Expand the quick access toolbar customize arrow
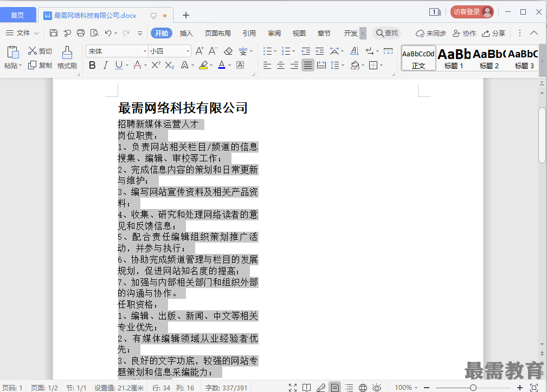The image size is (547, 392). pyautogui.click(x=140, y=34)
